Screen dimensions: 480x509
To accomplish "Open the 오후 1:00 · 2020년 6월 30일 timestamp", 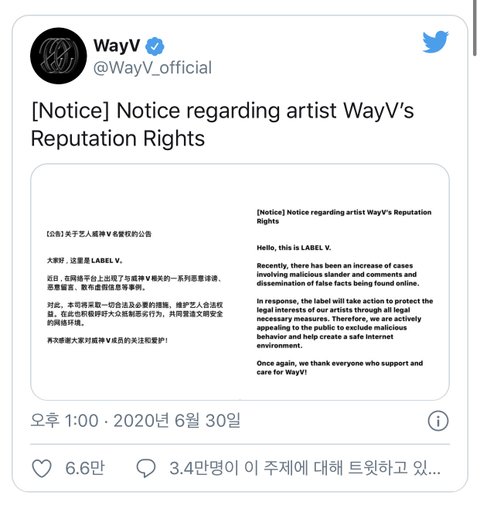I will pyautogui.click(x=135, y=420).
